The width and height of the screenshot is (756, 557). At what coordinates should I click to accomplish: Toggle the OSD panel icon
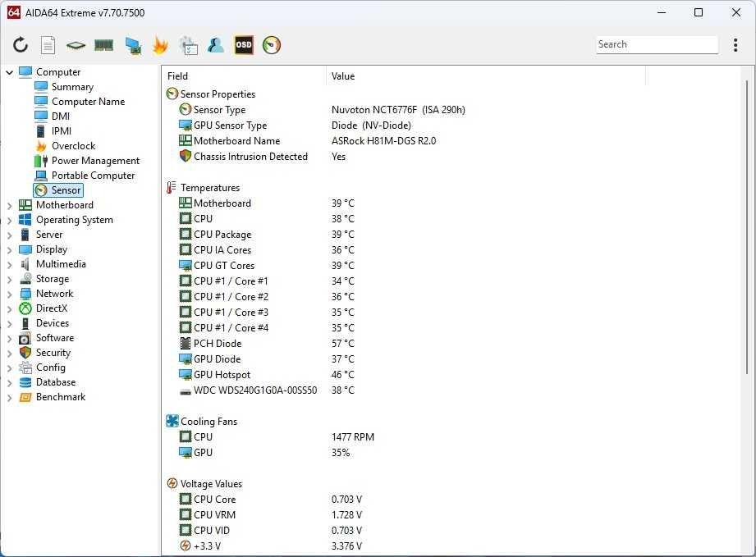pyautogui.click(x=244, y=45)
